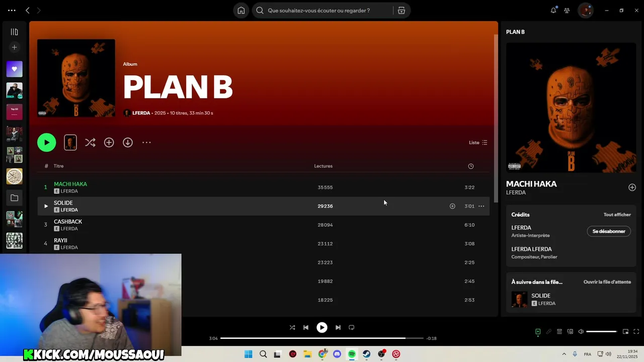644x362 pixels.
Task: Open more options for SOLIDE track
Action: point(481,206)
